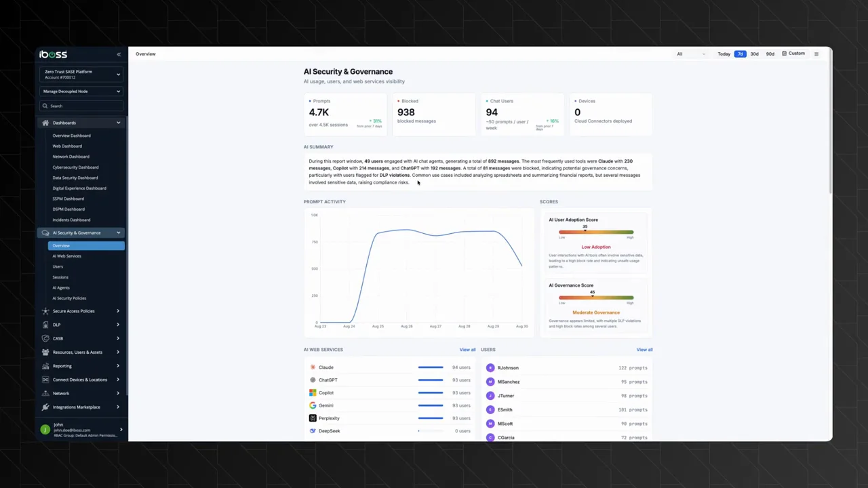The height and width of the screenshot is (488, 868).
Task: Open the All filter dropdown
Action: point(691,54)
